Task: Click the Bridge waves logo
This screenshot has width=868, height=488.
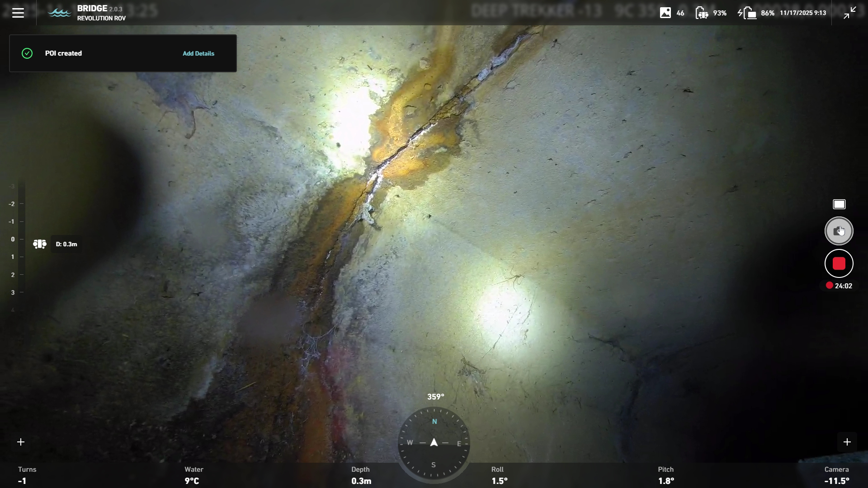Action: pos(59,13)
